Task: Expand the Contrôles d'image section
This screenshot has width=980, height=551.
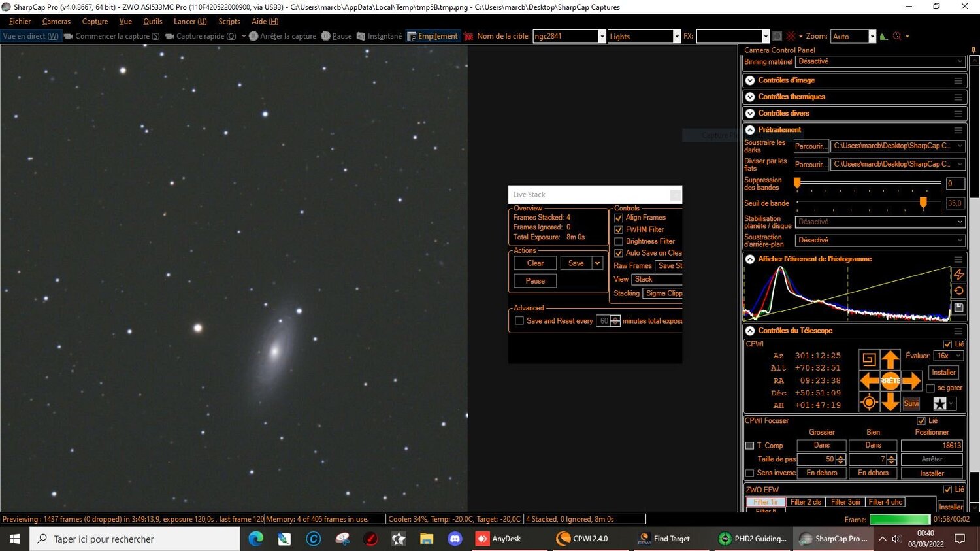Action: point(749,80)
